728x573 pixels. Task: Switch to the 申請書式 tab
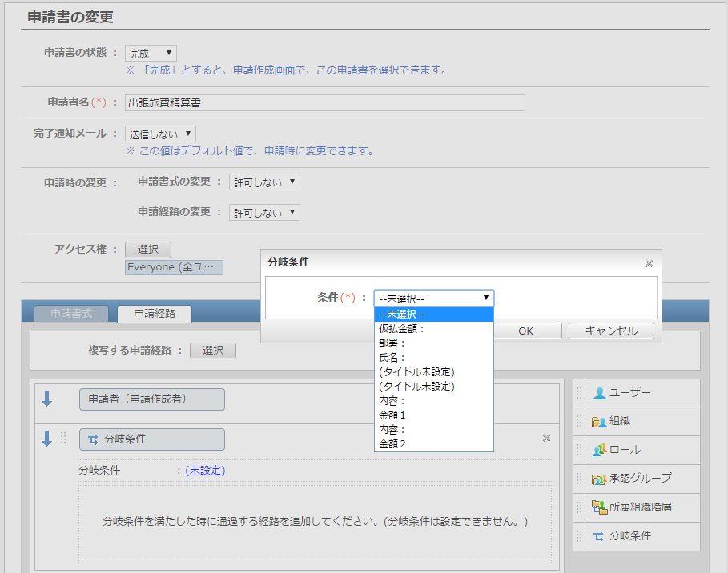click(x=71, y=314)
